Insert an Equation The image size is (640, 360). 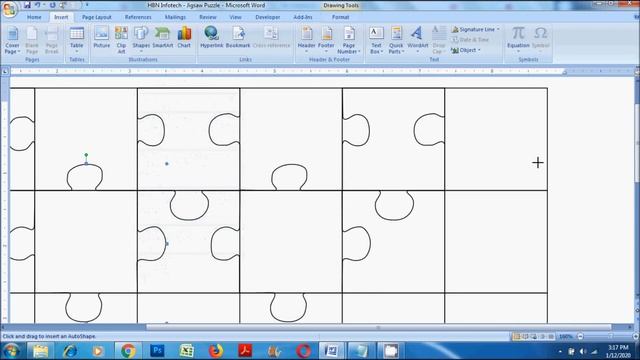(x=518, y=40)
